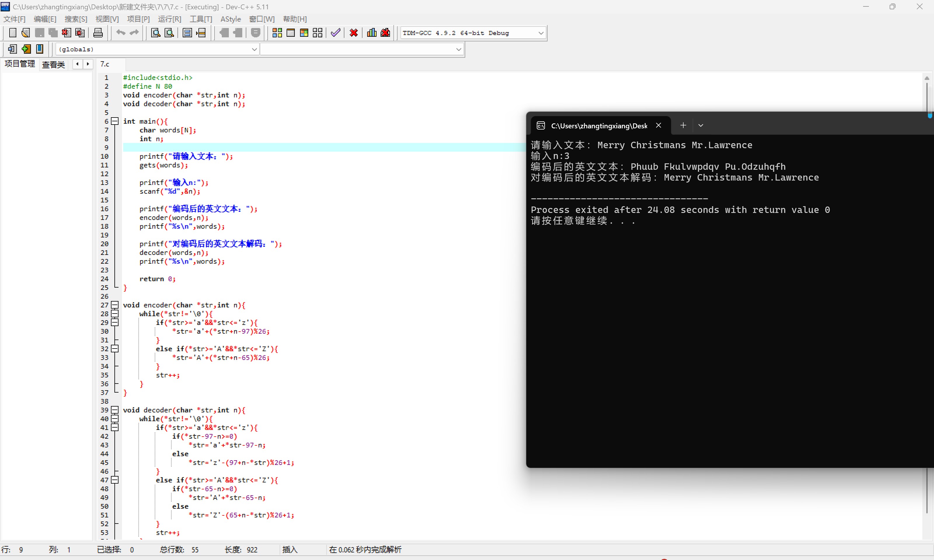Click the New file toolbar icon
934x560 pixels.
13,33
